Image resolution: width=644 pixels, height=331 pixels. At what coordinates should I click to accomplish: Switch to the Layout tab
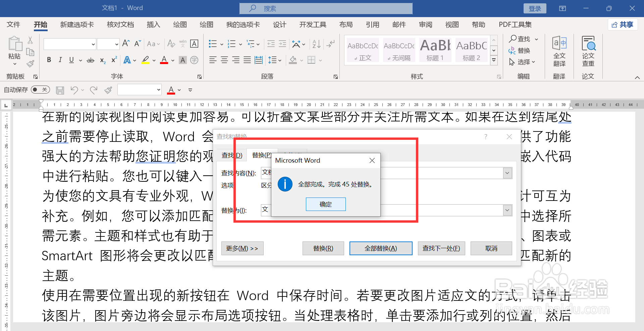point(346,24)
